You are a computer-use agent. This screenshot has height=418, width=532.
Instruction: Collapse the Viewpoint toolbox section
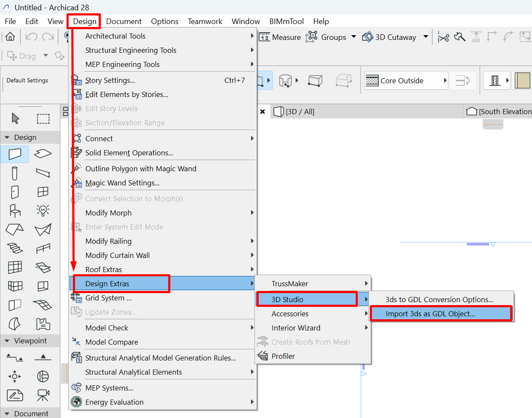coord(7,341)
